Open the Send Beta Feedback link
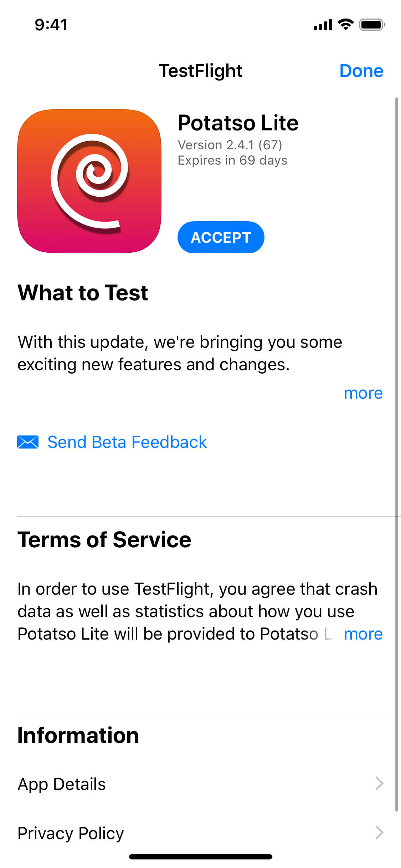 pos(127,442)
